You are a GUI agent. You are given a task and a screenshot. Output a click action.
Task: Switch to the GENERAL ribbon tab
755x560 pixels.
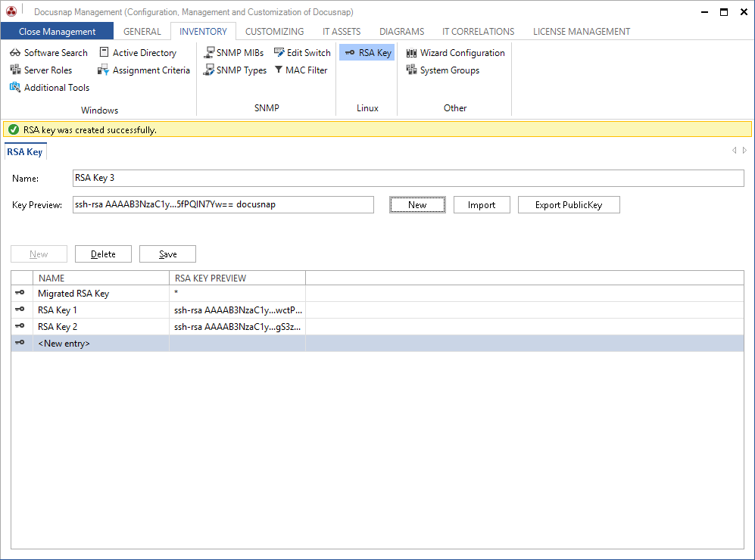click(x=142, y=31)
